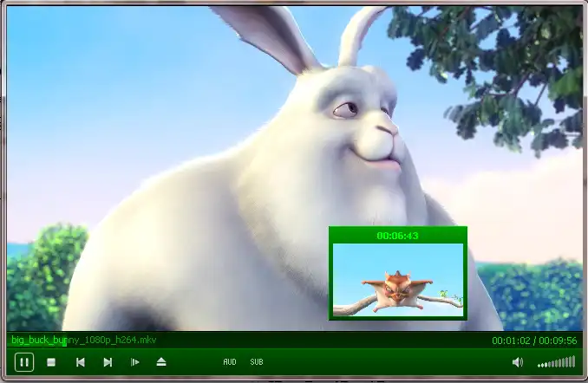Click the big_buck_bunny_1080p_h264.mkv filename

coord(83,340)
